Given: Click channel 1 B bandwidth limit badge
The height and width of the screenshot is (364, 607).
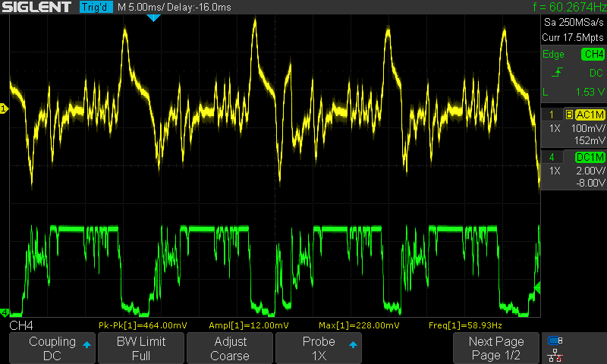Looking at the screenshot, I should (x=569, y=115).
